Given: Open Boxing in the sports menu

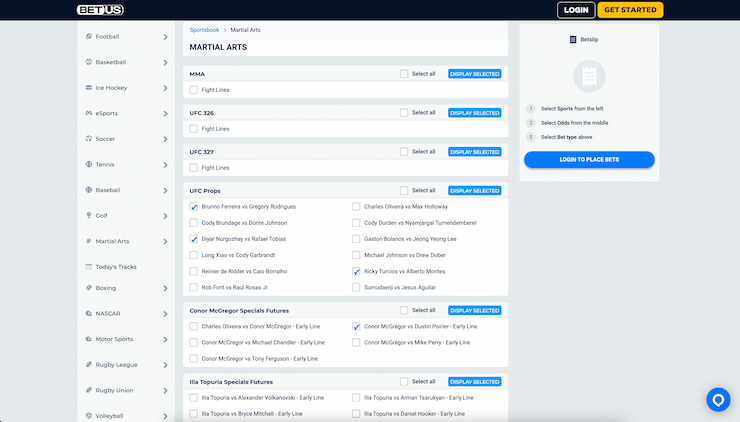Looking at the screenshot, I should [x=106, y=288].
